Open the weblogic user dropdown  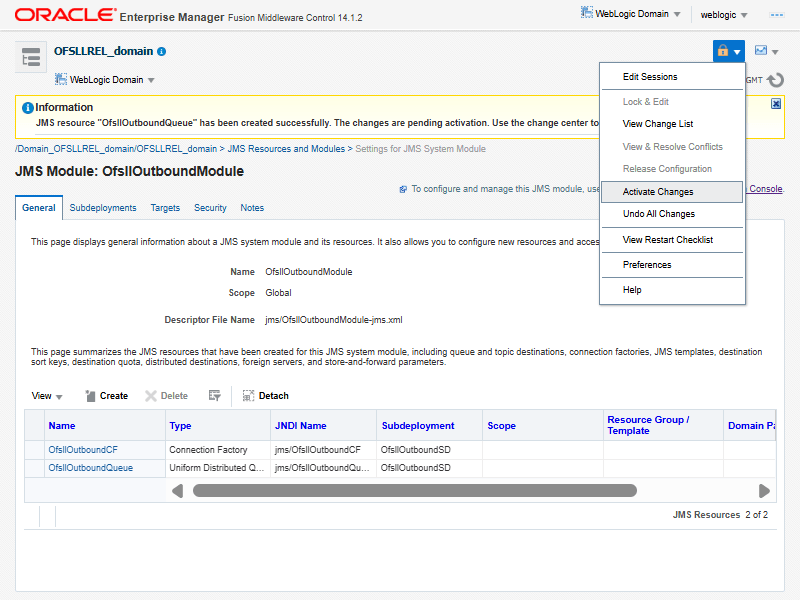725,15
